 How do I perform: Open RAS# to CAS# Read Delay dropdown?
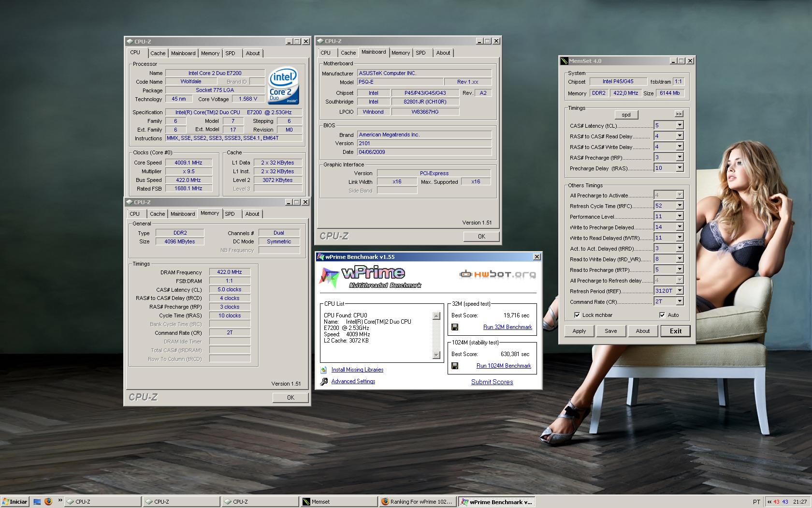(680, 136)
